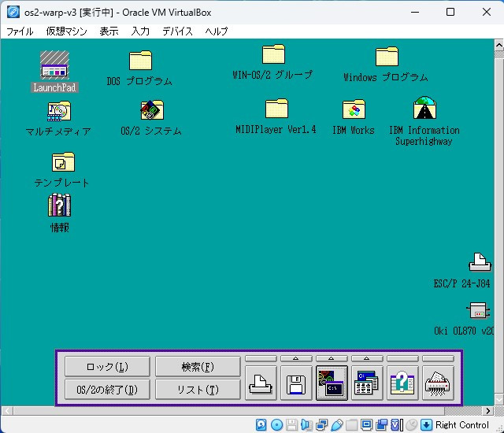Open the IBM Works folder
Viewport: 504px width, 433px height.
pos(354,109)
